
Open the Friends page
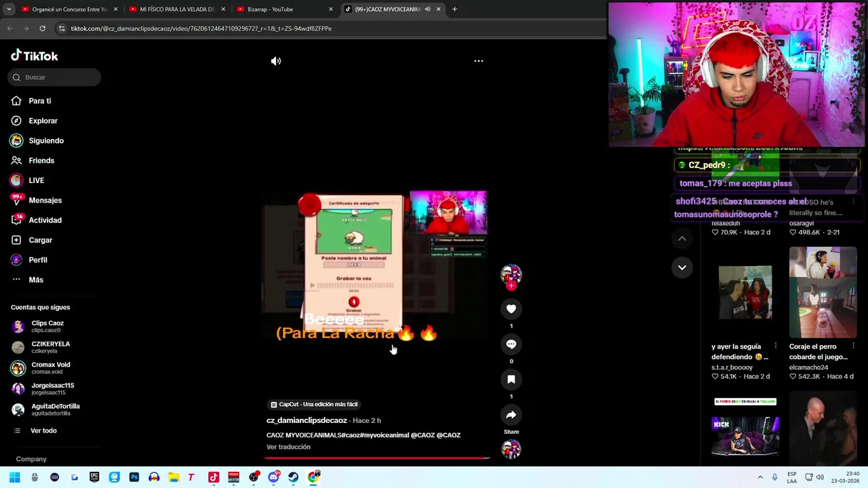pyautogui.click(x=41, y=161)
